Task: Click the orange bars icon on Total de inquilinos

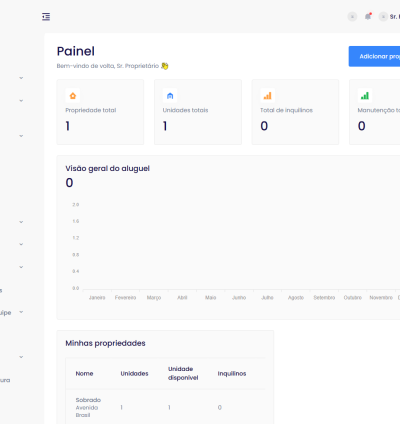Action: click(x=267, y=96)
